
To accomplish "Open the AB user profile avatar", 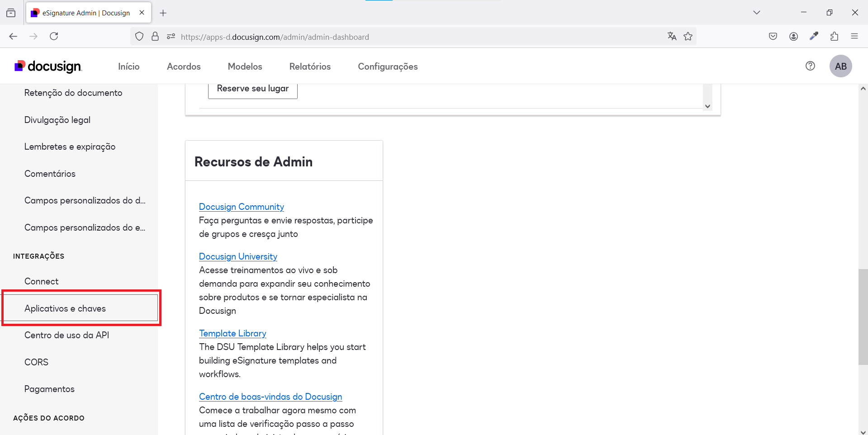I will pyautogui.click(x=840, y=66).
